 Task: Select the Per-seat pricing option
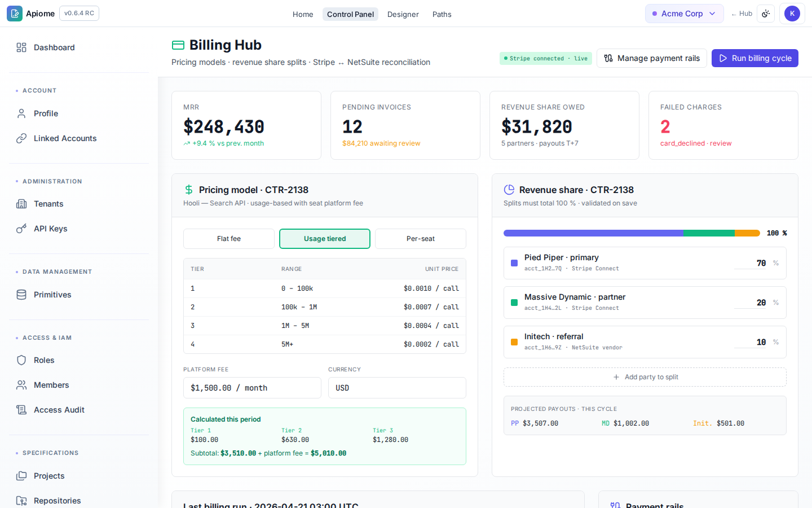click(421, 239)
